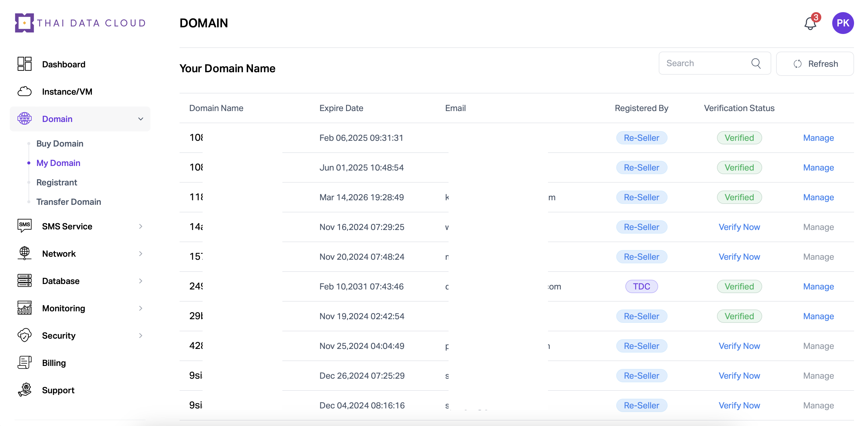Click Verify Now for Nov 16,2024 domain
The width and height of the screenshot is (868, 426).
[739, 227]
